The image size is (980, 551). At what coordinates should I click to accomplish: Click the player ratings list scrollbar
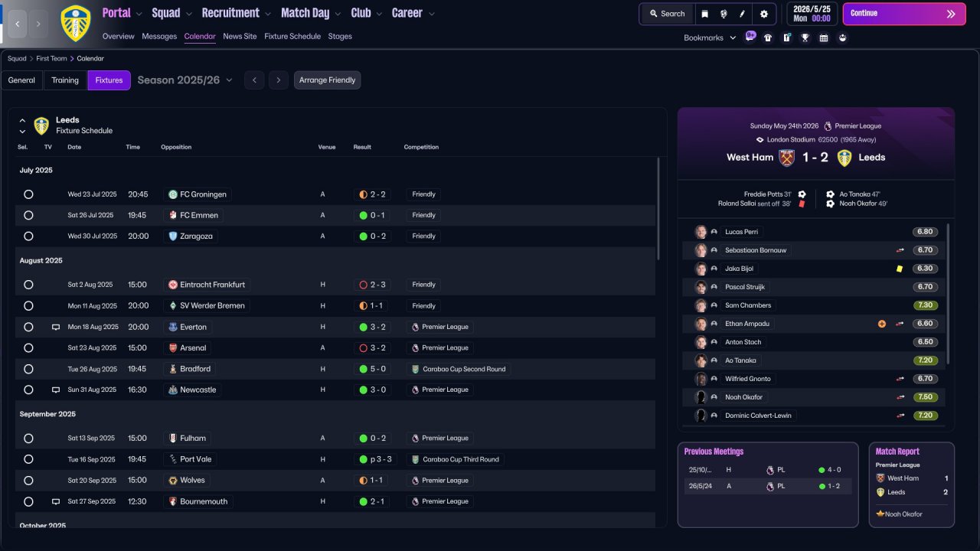point(948,293)
